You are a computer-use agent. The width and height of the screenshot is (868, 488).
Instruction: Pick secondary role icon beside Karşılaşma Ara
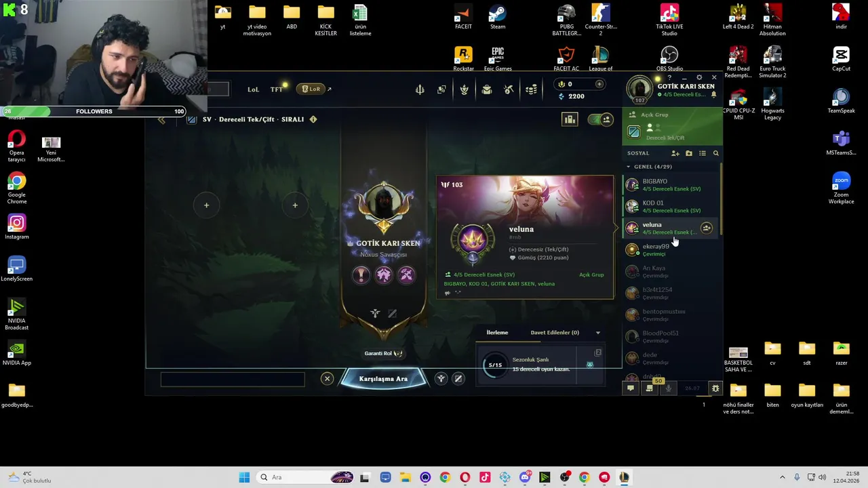(x=458, y=379)
